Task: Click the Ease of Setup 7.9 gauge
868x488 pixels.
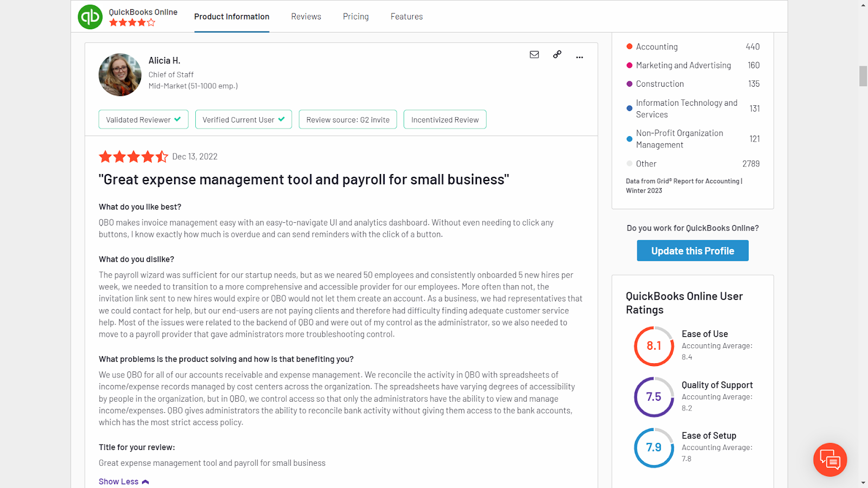Action: click(654, 448)
